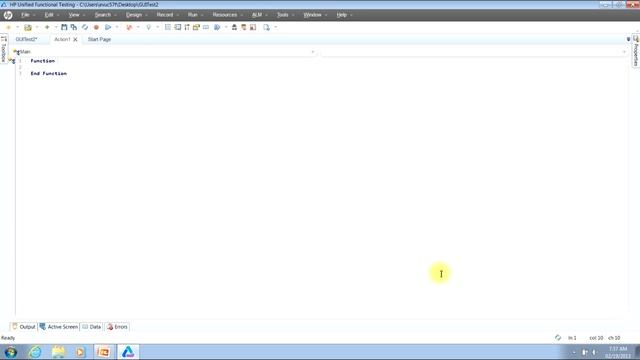Open dropdown arrow next to Run icon
640x360 pixels.
(x=117, y=27)
